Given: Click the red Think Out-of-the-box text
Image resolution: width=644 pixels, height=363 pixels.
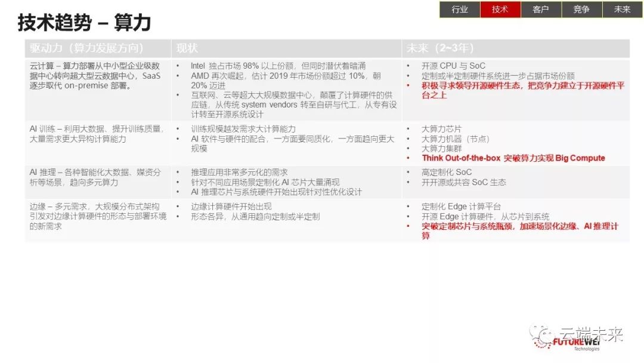Looking at the screenshot, I should (513, 158).
